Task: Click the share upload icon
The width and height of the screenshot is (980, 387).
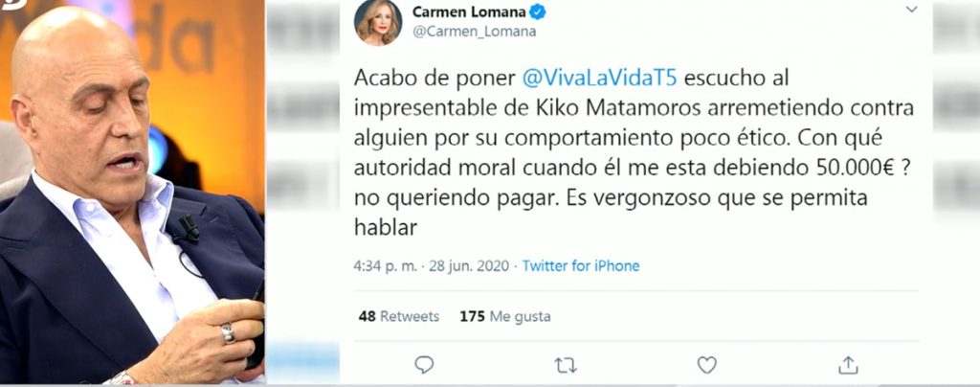Action: tap(848, 365)
